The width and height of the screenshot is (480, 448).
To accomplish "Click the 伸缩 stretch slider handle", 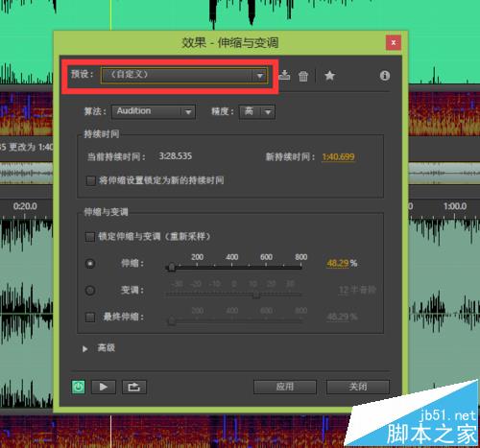I will click(x=172, y=267).
